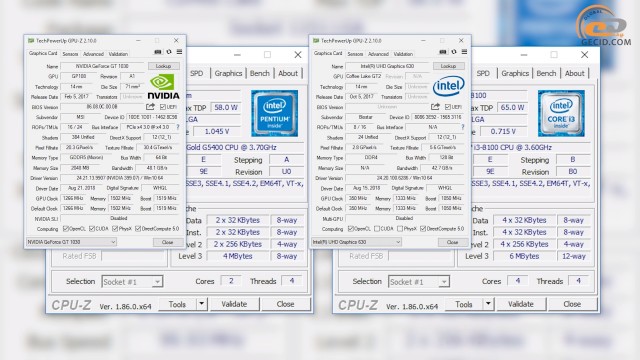The image size is (640, 360).
Task: Open SPD tab in Pentium CPU-Z window
Action: point(197,73)
